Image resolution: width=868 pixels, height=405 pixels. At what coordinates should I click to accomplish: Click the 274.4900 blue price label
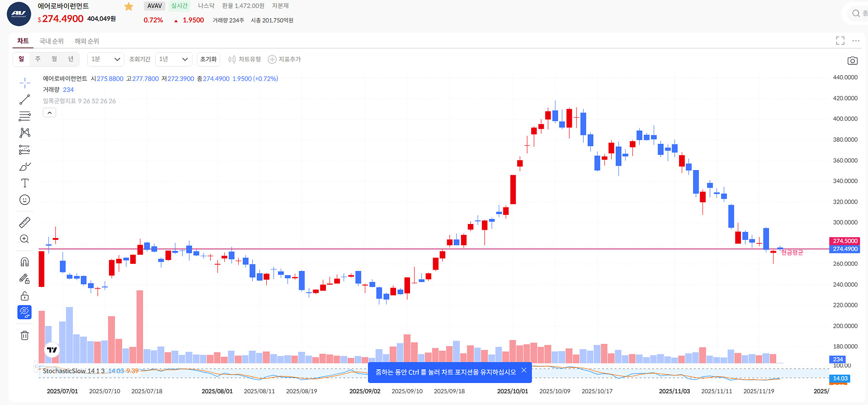pyautogui.click(x=845, y=249)
